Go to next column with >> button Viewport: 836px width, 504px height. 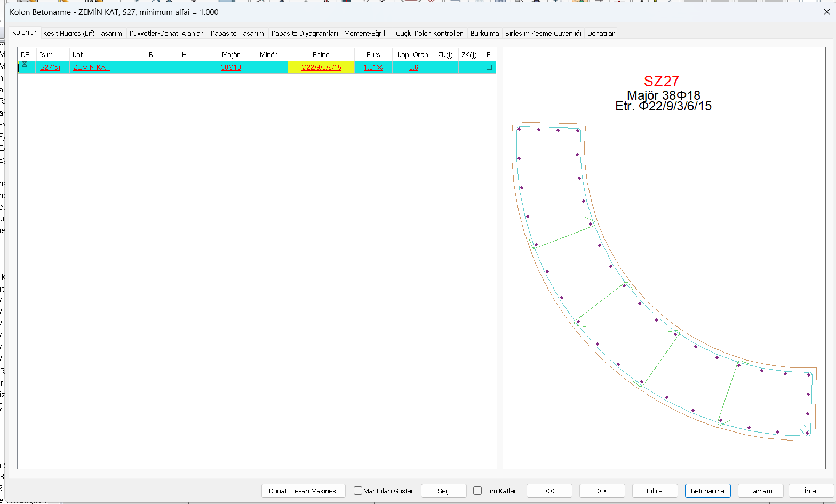(602, 491)
